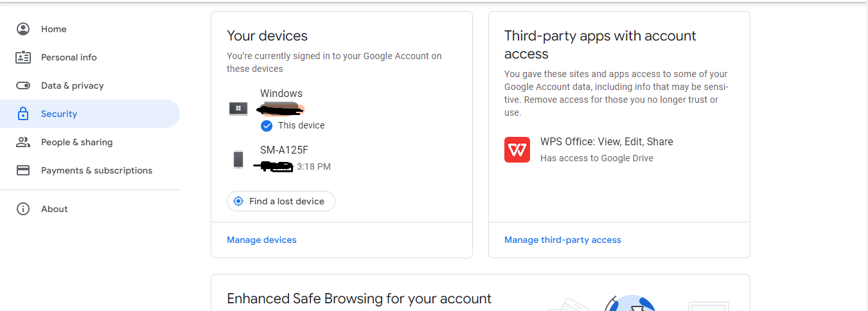Click the People & sharing icon

tap(23, 142)
